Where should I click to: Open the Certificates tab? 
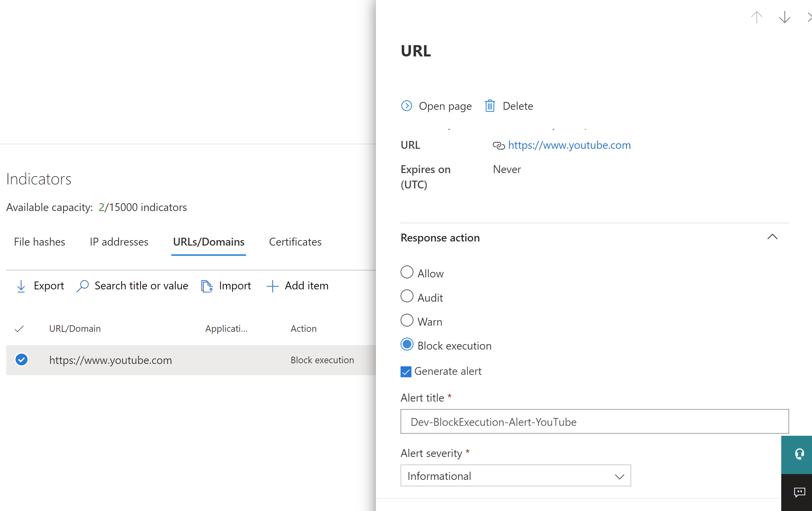point(295,242)
